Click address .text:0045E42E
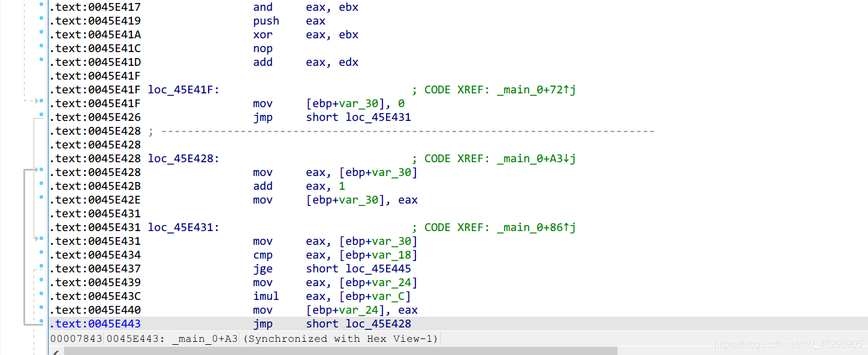 (x=95, y=200)
